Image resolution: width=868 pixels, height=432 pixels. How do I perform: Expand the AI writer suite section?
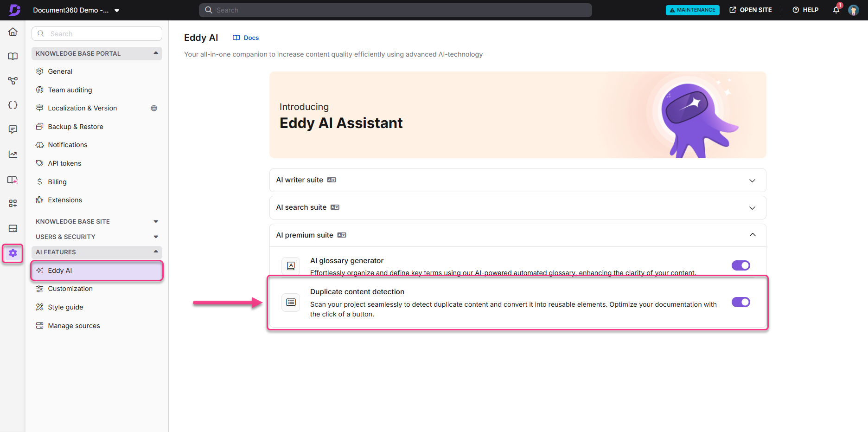pyautogui.click(x=752, y=180)
